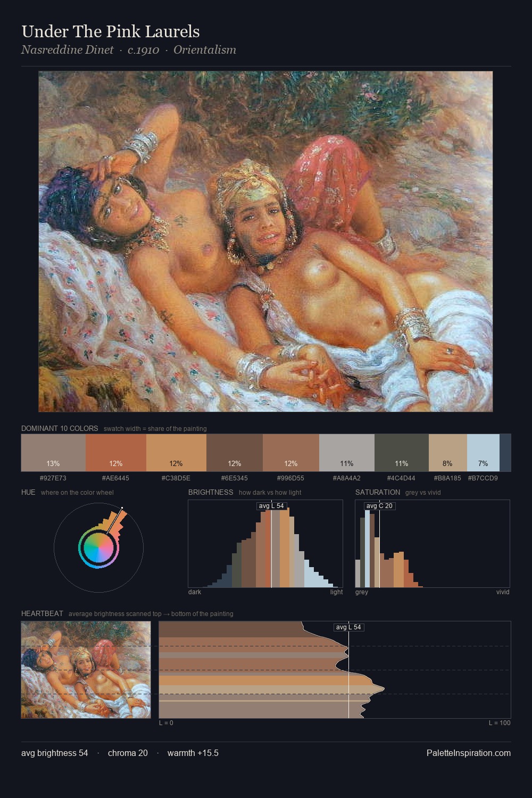Click the heartbeat brightness profile chart
This screenshot has height=798, width=532.
coord(335,670)
